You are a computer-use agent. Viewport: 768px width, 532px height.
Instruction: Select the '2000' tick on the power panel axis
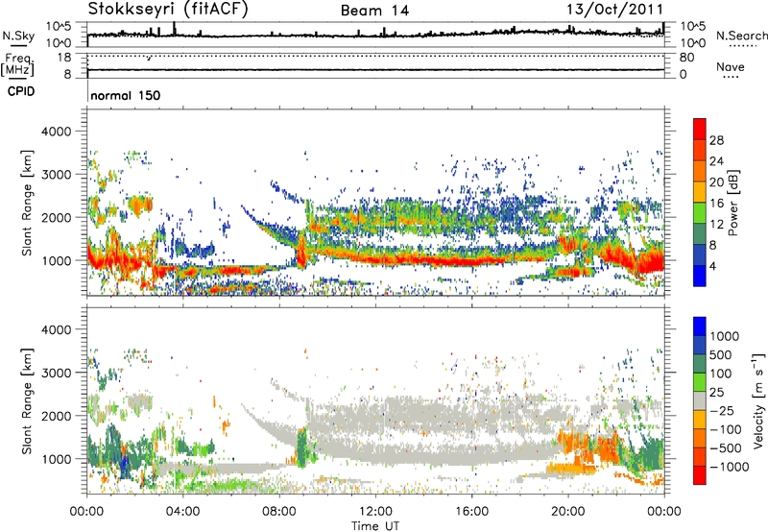tap(57, 217)
